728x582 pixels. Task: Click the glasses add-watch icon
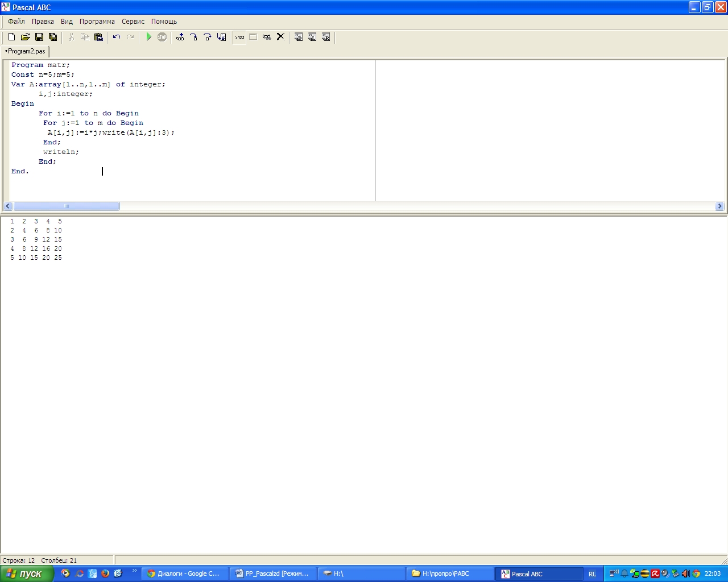point(267,37)
